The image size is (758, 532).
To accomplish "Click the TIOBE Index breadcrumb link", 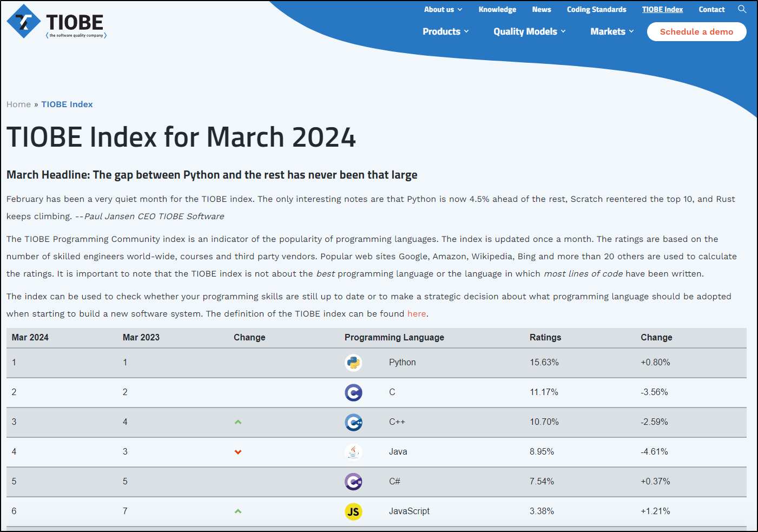I will pyautogui.click(x=67, y=104).
